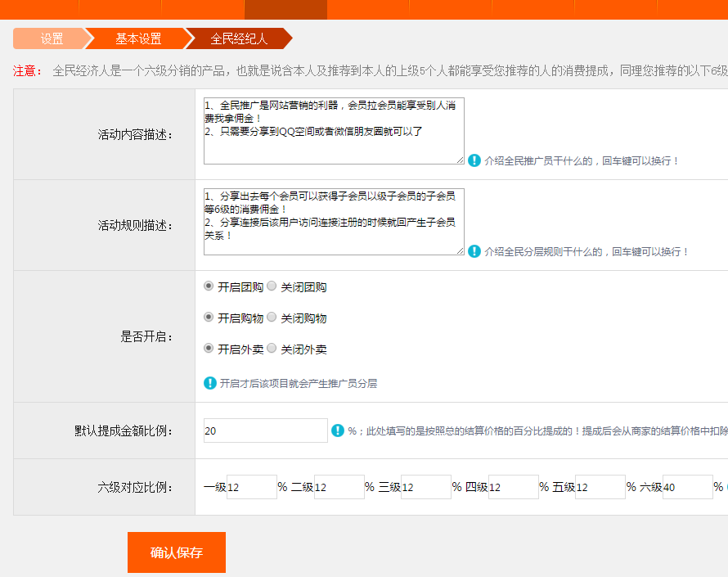Select 开启购物 radio button

pos(209,318)
